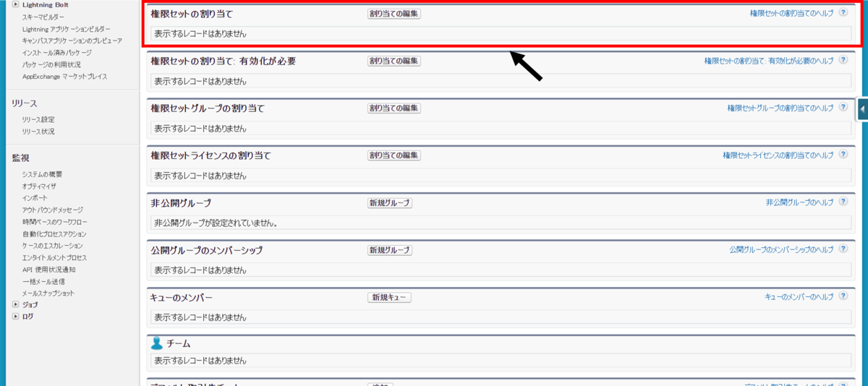Image resolution: width=868 pixels, height=386 pixels.
Task: Click help question mark icon for 権限セットグループの割り当て
Action: pos(843,108)
